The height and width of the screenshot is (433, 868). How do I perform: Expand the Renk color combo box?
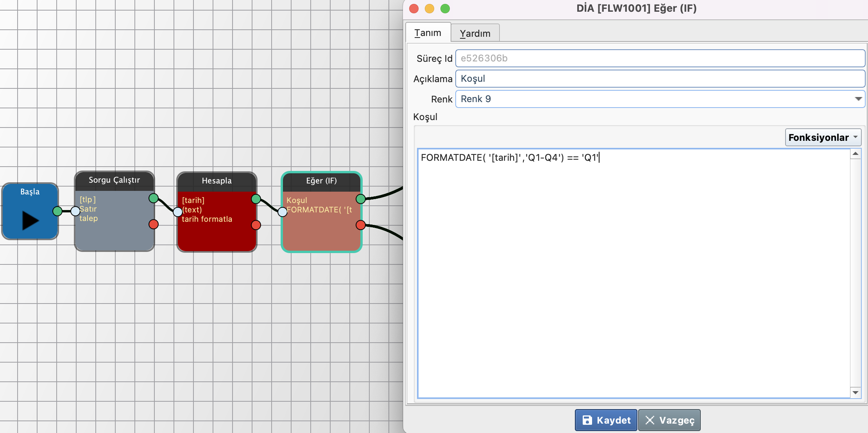coord(858,99)
